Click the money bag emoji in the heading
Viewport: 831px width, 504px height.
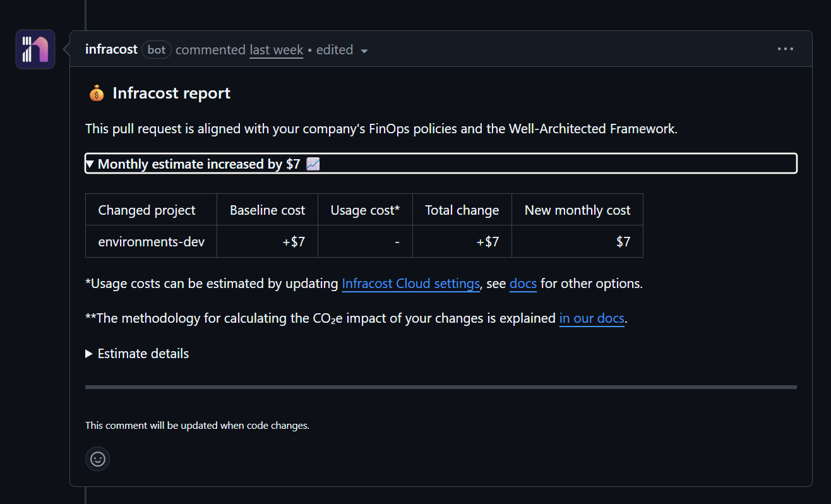[96, 94]
